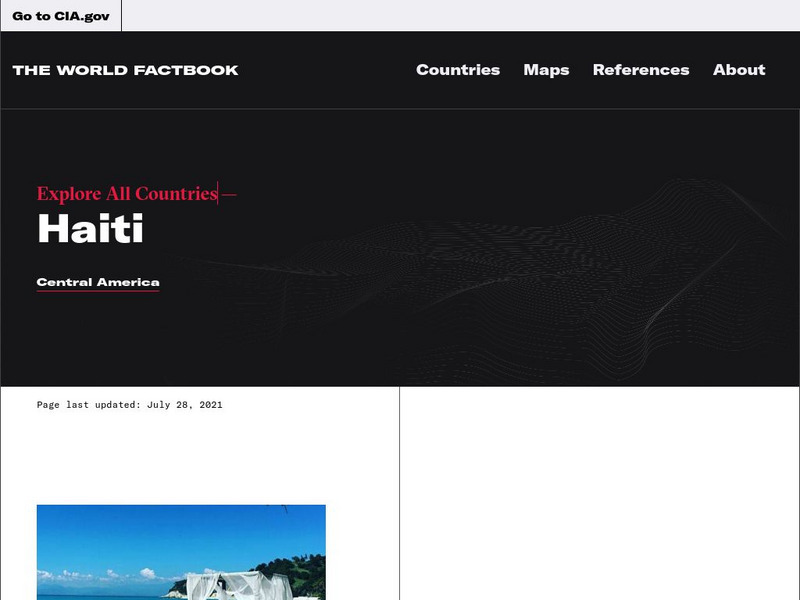Open the About menu
Viewport: 800px width, 600px height.
(x=739, y=70)
